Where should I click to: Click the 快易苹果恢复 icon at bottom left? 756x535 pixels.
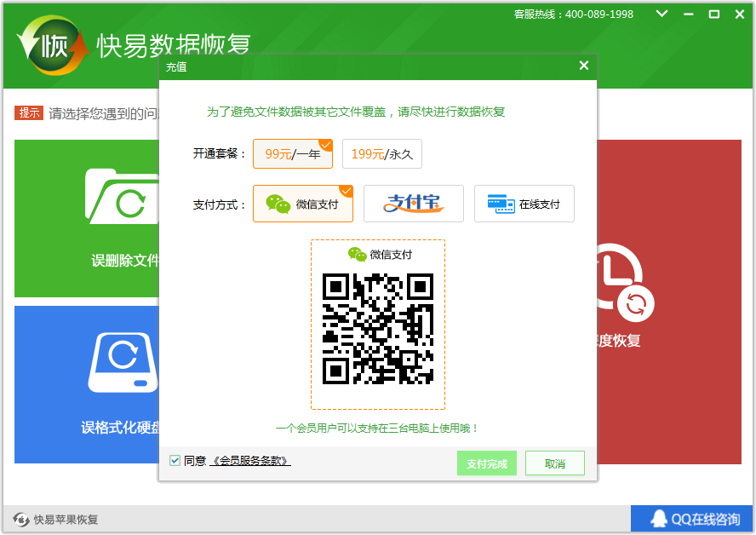[21, 520]
